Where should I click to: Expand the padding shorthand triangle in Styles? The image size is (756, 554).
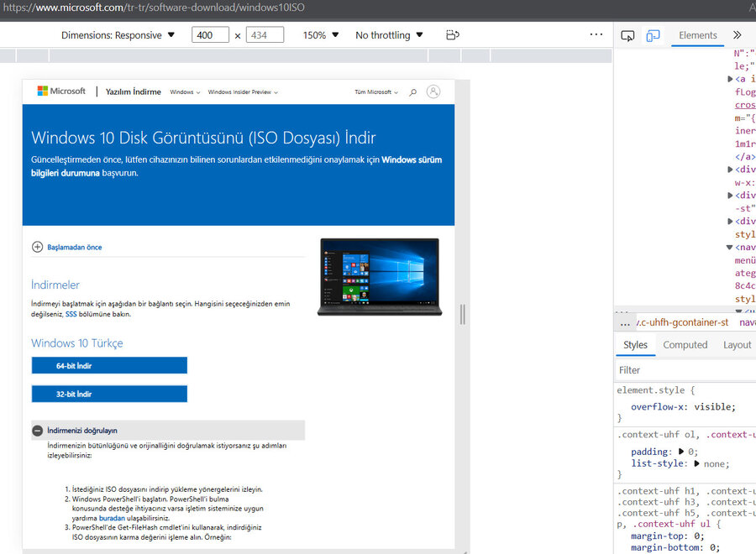click(680, 452)
